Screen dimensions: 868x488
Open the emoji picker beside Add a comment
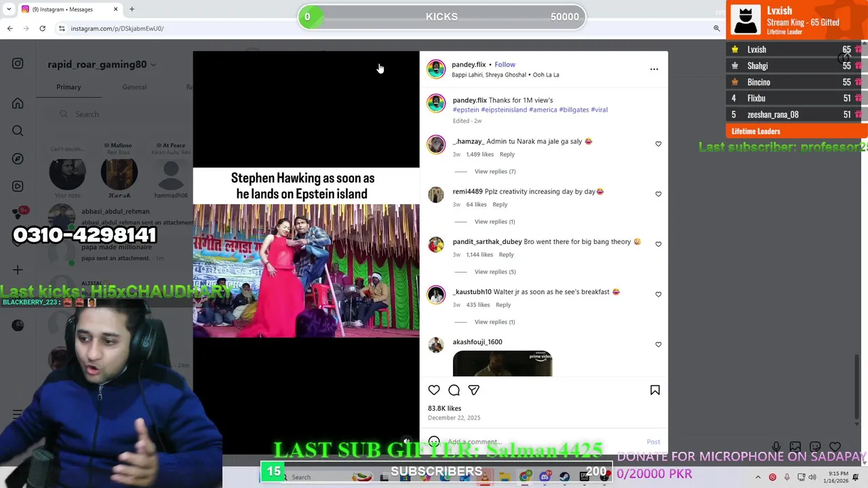click(434, 441)
